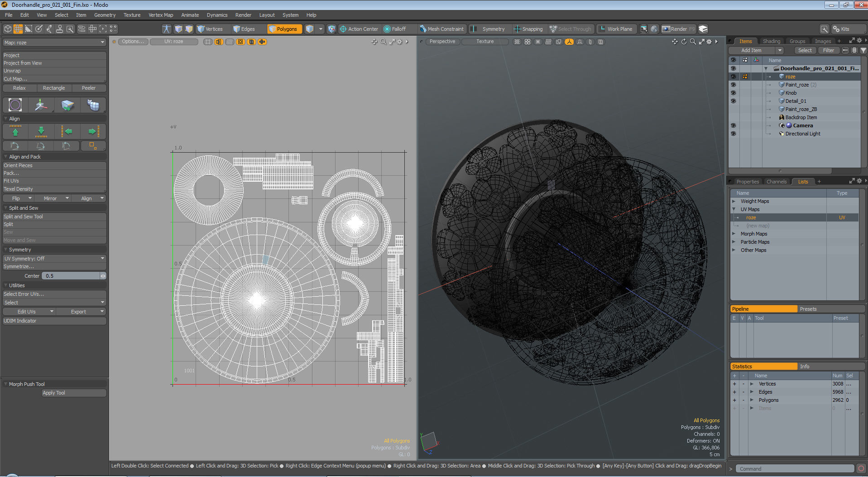Open the Geometry menu
868x477 pixels.
pos(105,15)
